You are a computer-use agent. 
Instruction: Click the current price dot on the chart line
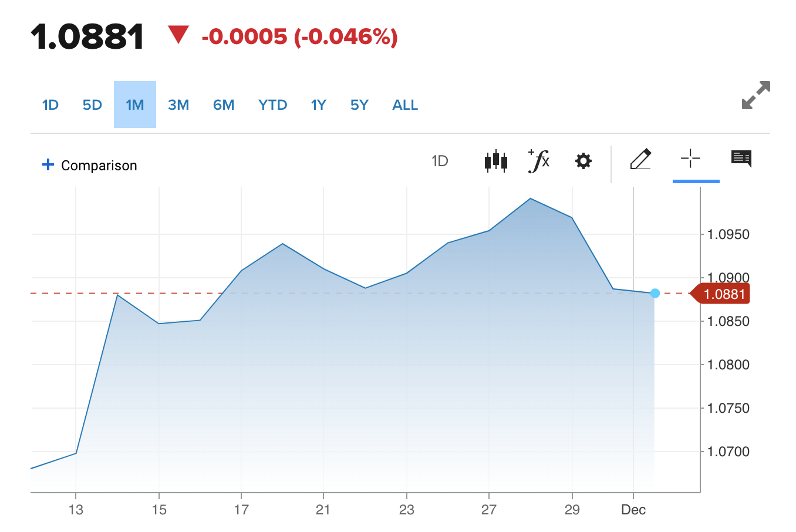[x=655, y=293]
